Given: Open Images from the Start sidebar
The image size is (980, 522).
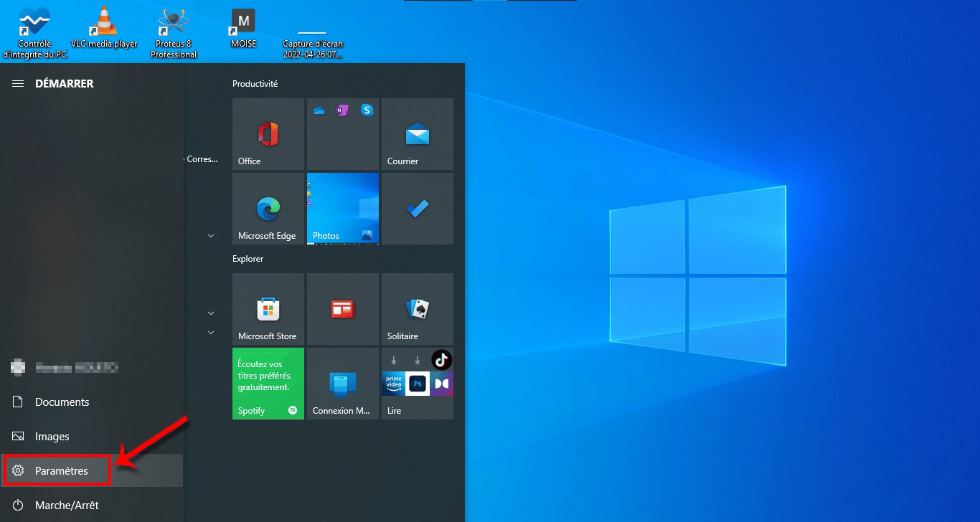Looking at the screenshot, I should (92, 437).
